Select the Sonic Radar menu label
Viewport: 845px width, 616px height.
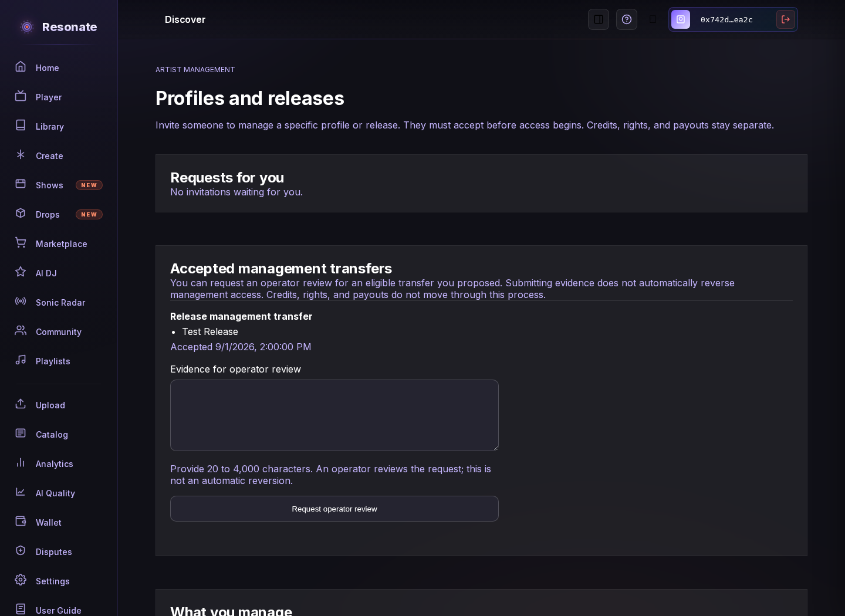[60, 303]
